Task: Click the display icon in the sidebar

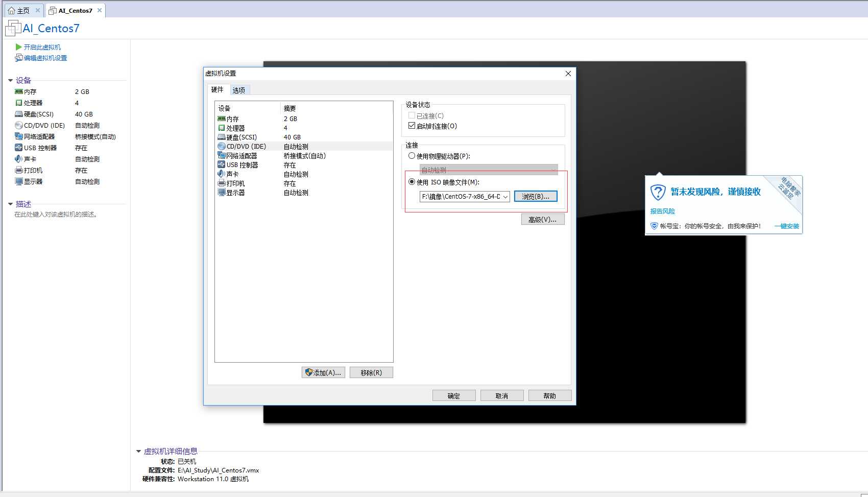Action: pyautogui.click(x=19, y=181)
